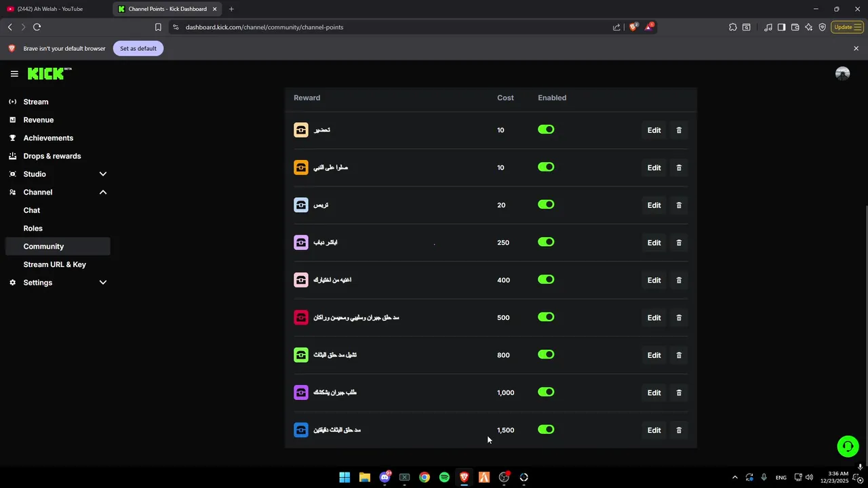Screen dimensions: 868x488
Task: Click the trash icon for 250-cost reward
Action: 679,243
